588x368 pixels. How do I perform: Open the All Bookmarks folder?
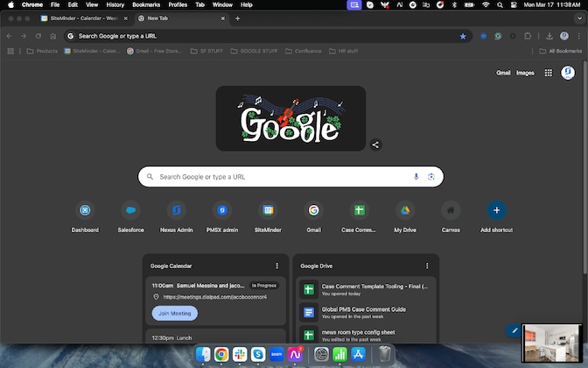point(561,51)
